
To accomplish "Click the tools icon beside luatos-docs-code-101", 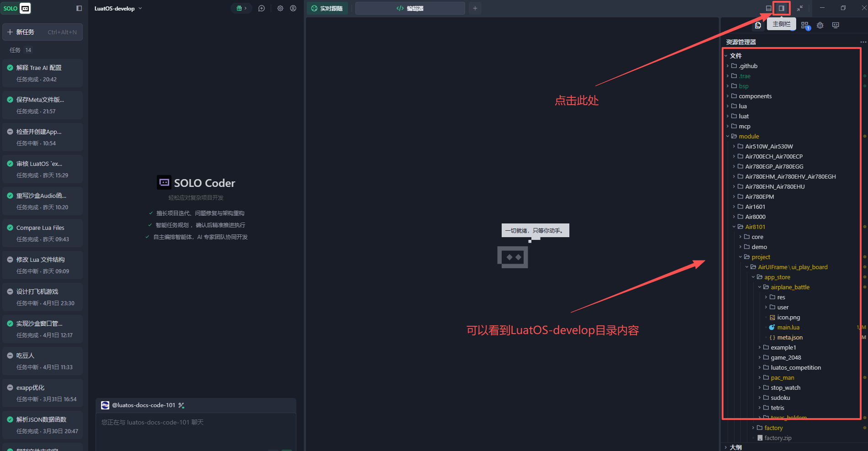I will (x=181, y=405).
